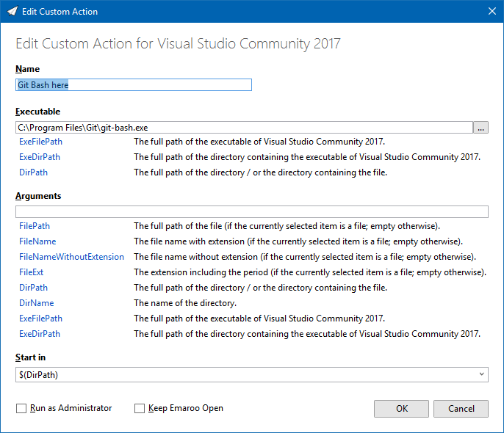
Task: Insert FileName variable into Arguments
Action: (37, 241)
